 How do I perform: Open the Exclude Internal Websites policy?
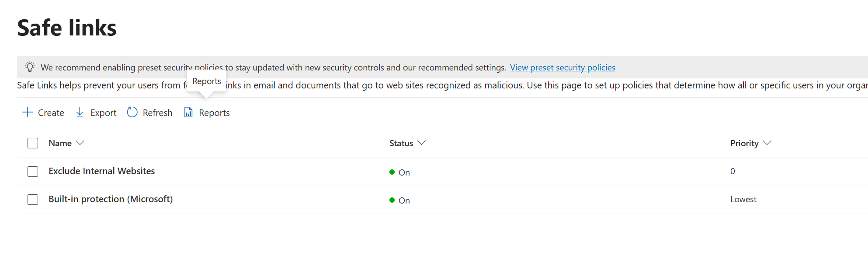(x=101, y=171)
